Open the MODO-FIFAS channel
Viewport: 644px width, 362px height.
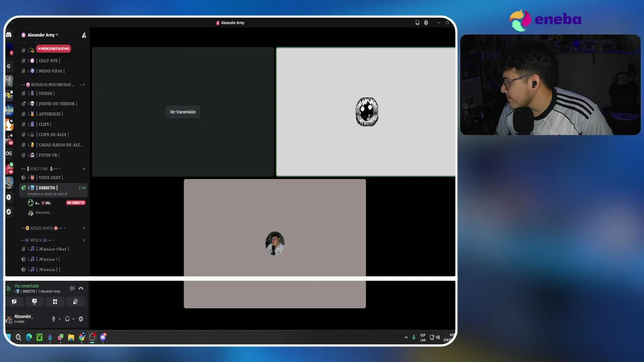pos(54,71)
